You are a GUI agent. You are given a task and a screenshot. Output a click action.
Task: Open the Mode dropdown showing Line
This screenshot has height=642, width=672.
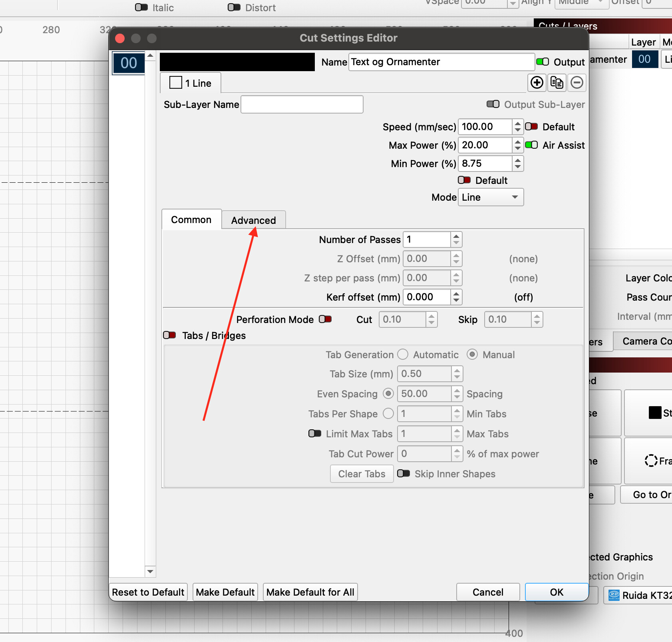point(491,197)
